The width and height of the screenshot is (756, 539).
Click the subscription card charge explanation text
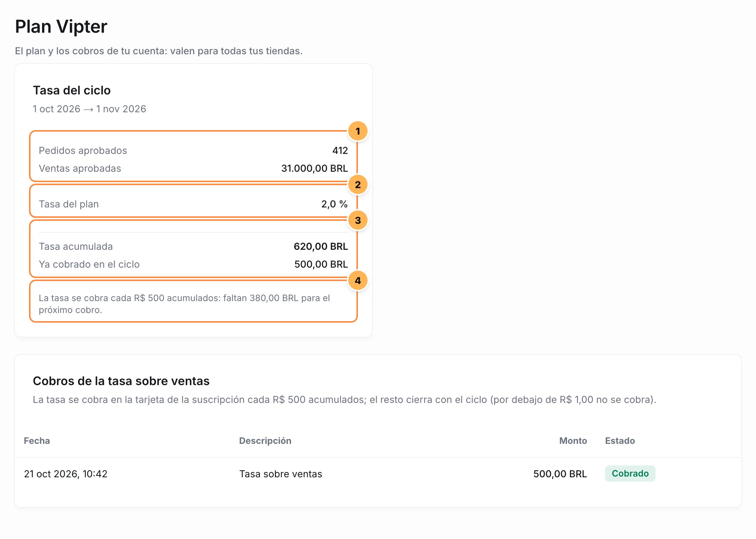click(x=345, y=400)
